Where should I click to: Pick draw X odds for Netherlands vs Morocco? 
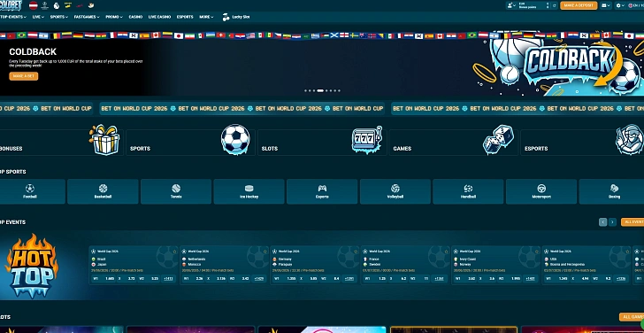point(217,279)
